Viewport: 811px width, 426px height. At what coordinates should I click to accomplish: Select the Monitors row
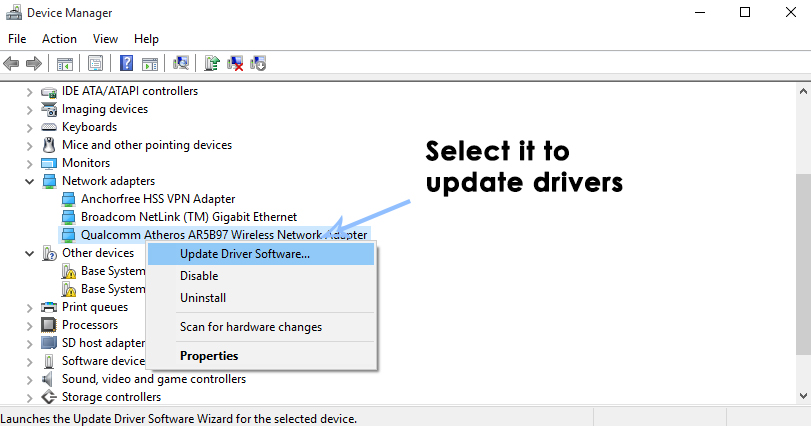coord(86,163)
